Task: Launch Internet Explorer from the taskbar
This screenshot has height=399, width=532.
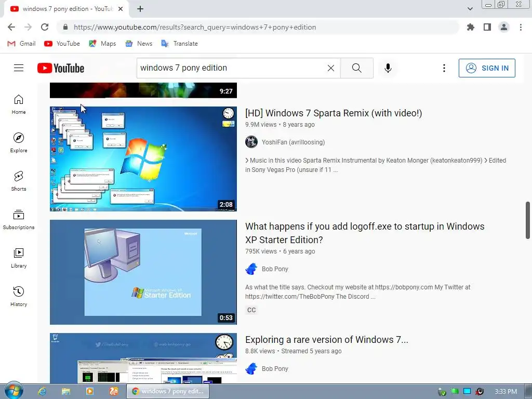Action: pyautogui.click(x=42, y=391)
